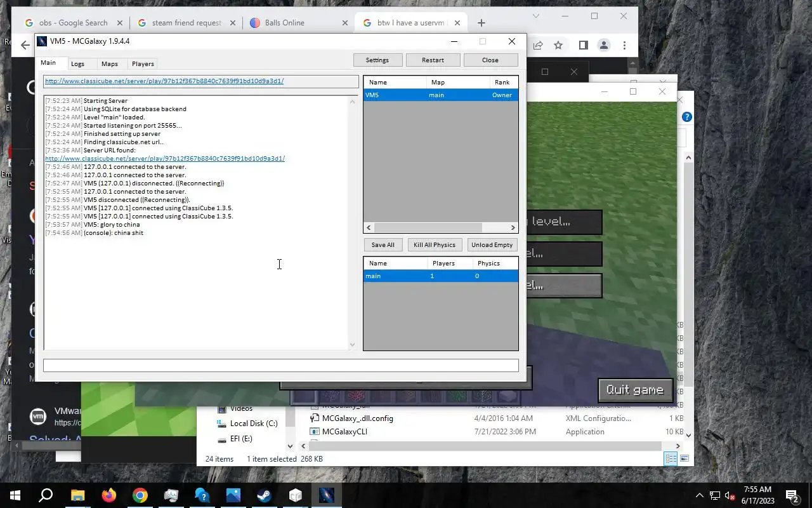Switch to Details view in Explorer
The width and height of the screenshot is (812, 508).
(x=671, y=458)
